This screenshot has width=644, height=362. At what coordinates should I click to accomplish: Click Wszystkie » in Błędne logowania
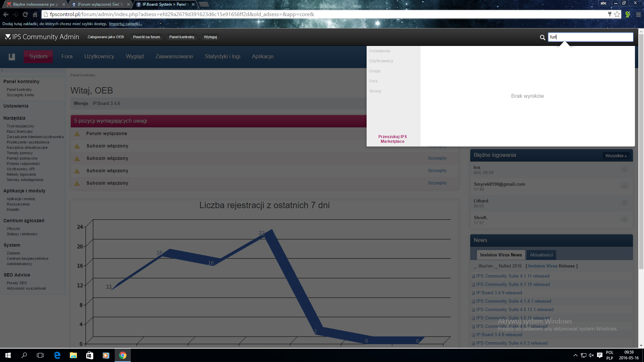616,156
